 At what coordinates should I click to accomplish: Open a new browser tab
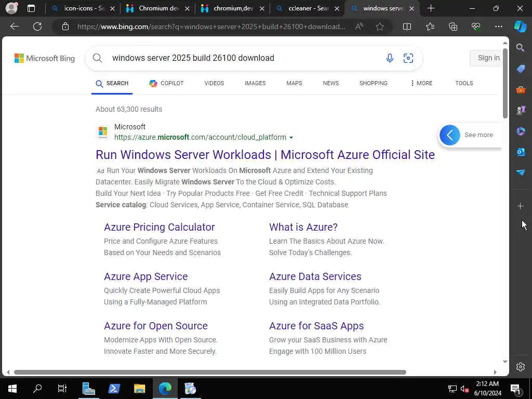(x=431, y=8)
